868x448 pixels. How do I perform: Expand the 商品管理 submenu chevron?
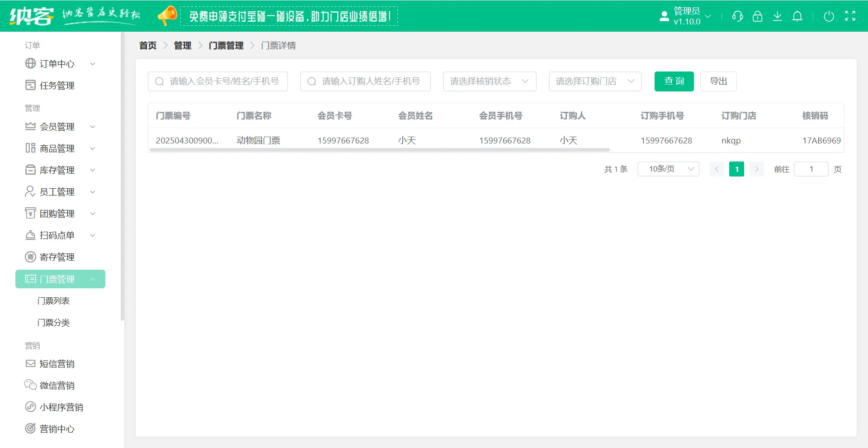93,148
